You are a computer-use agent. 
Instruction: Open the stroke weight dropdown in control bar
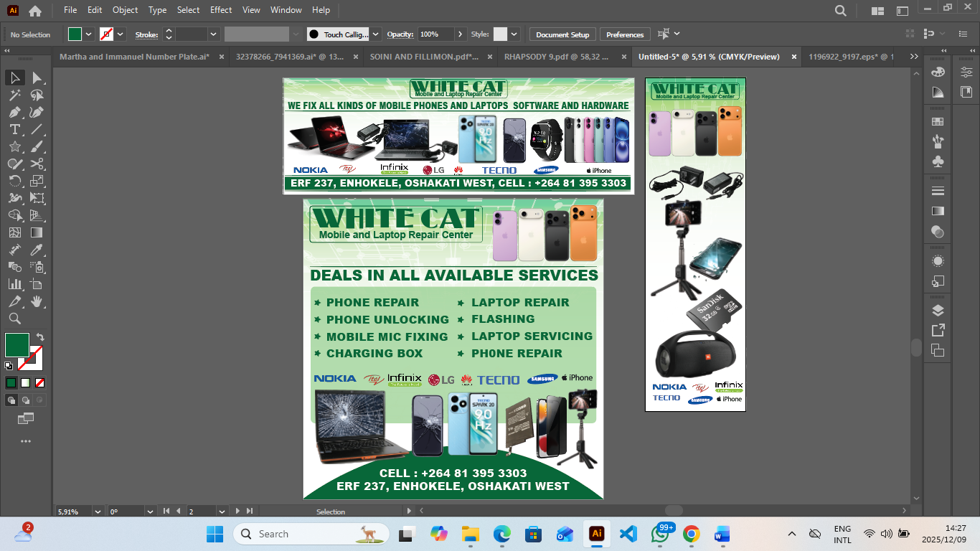[x=213, y=34]
